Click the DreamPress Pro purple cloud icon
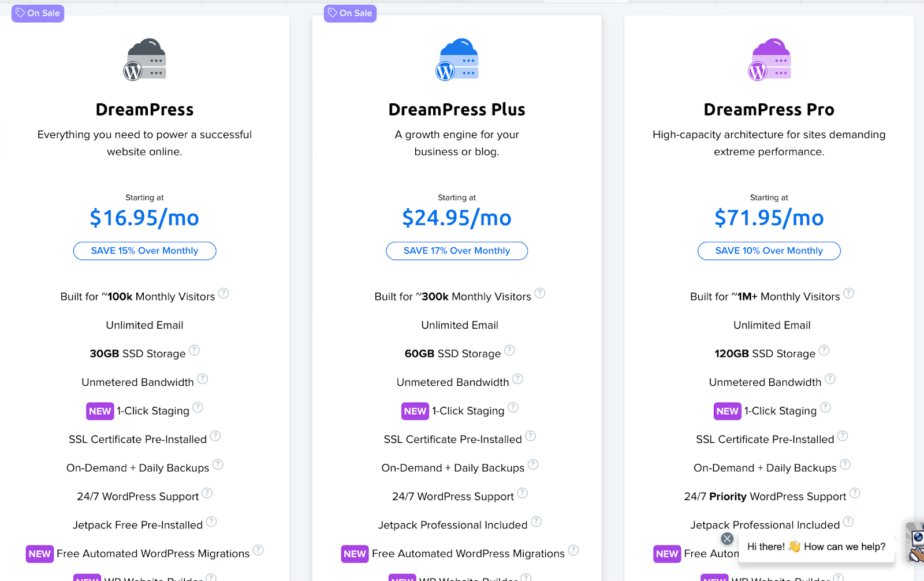This screenshot has height=581, width=924. point(769,59)
